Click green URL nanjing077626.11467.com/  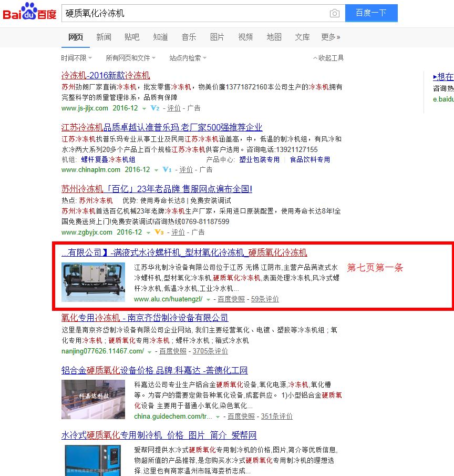pos(102,351)
